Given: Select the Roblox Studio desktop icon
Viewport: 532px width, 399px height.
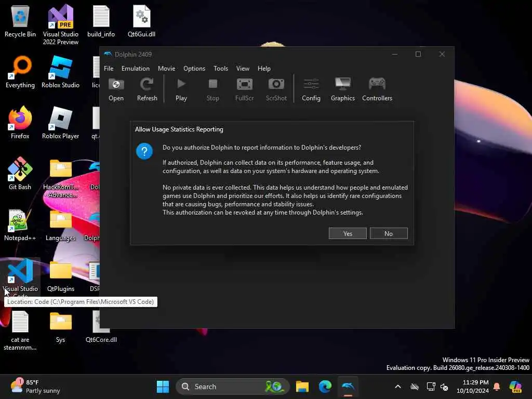Looking at the screenshot, I should [x=60, y=72].
